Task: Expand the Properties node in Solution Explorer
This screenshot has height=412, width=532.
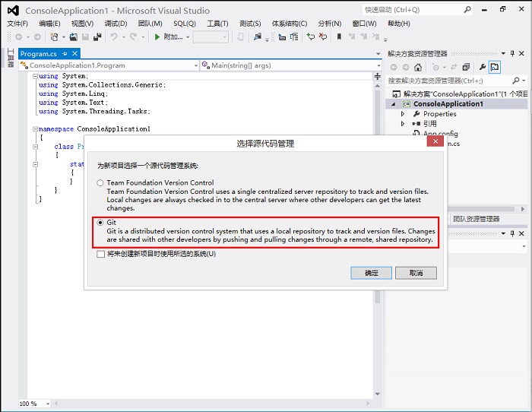Action: coord(403,114)
